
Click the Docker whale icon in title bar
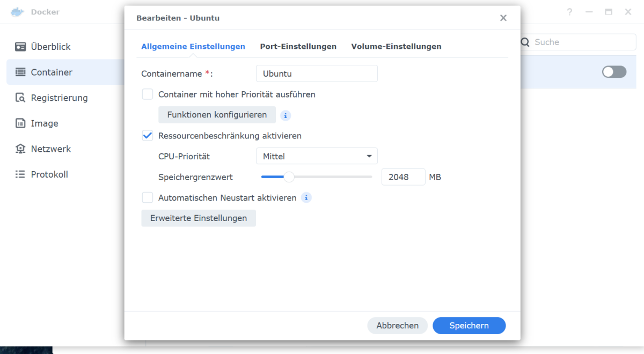tap(17, 12)
